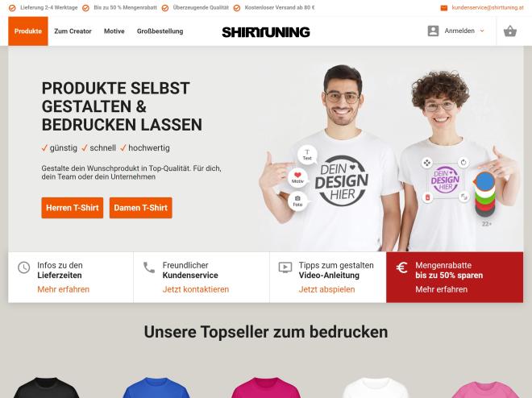The image size is (532, 398).
Task: Click the Foto camera bubble icon
Action: [x=297, y=201]
